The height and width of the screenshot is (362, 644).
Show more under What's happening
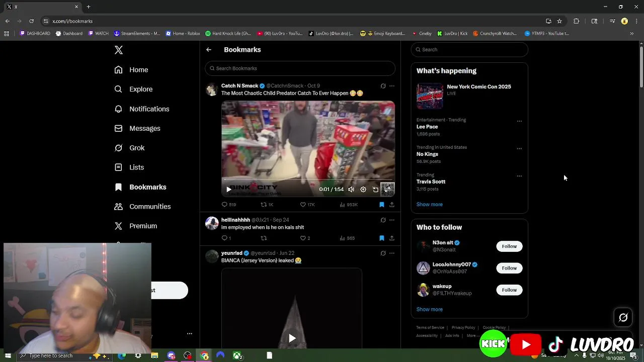point(429,205)
